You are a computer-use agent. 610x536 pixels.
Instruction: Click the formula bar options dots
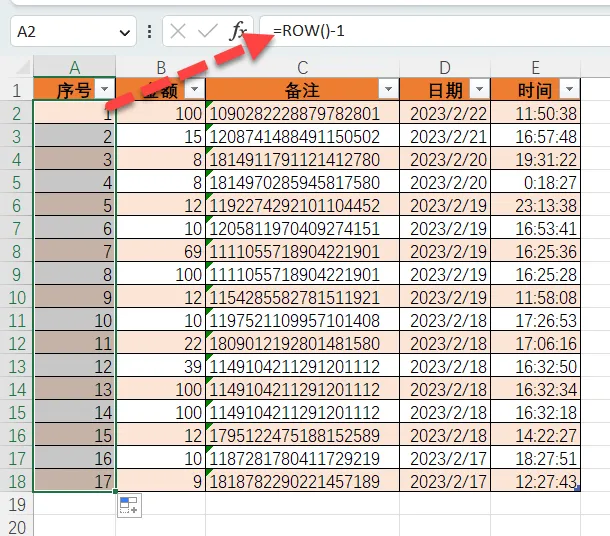149,31
